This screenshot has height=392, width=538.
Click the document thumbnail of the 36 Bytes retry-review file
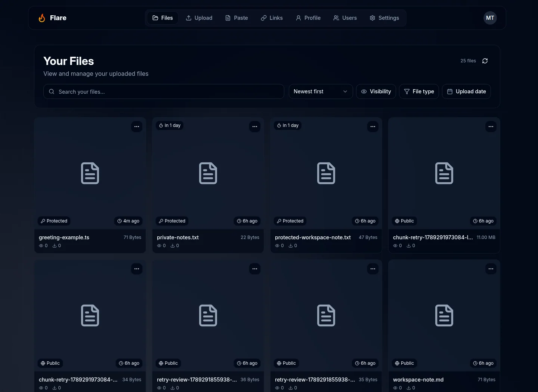coord(208,315)
